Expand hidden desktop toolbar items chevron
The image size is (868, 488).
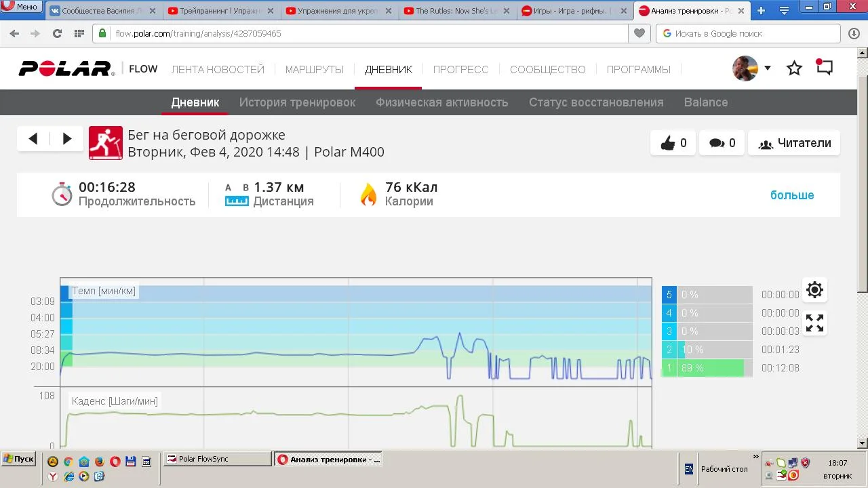pyautogui.click(x=755, y=457)
